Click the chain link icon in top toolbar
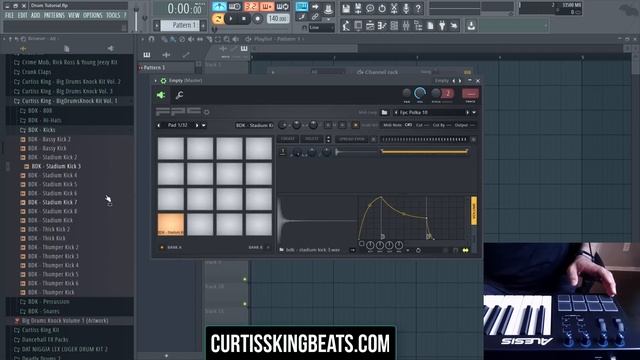The height and width of the screenshot is (360, 640). 315,17
